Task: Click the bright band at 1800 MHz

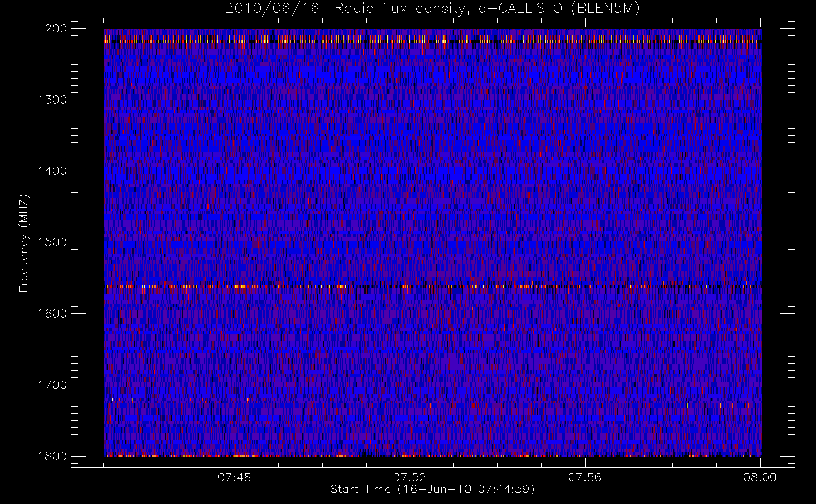Action: pyautogui.click(x=433, y=456)
